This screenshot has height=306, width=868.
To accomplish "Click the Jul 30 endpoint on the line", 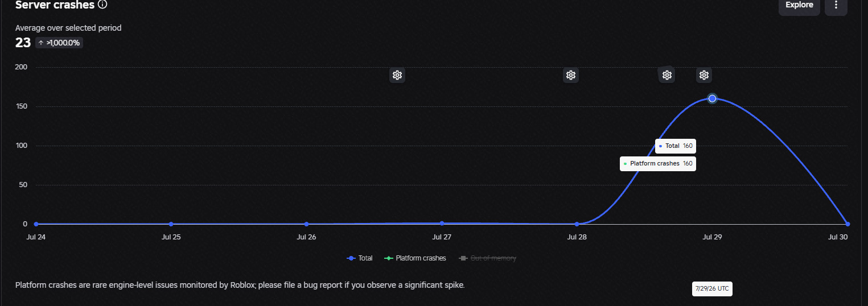I will (848, 224).
